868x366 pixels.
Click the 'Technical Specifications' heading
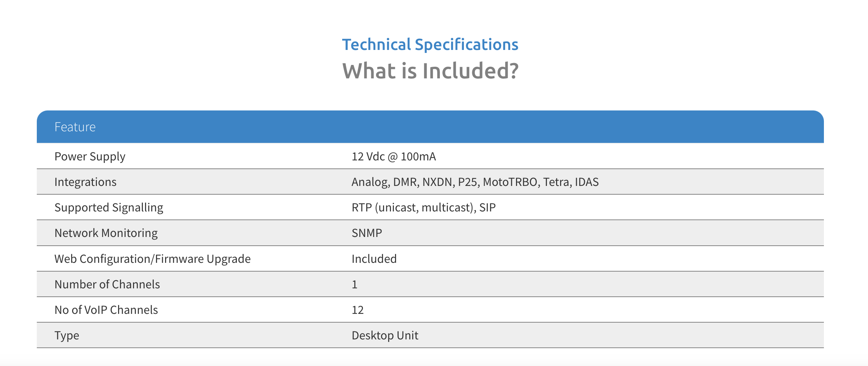click(x=430, y=45)
